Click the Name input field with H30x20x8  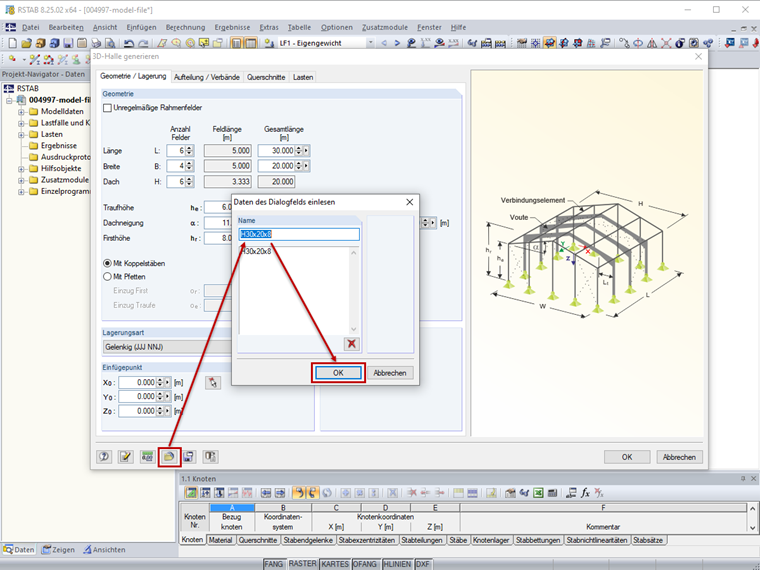[299, 235]
